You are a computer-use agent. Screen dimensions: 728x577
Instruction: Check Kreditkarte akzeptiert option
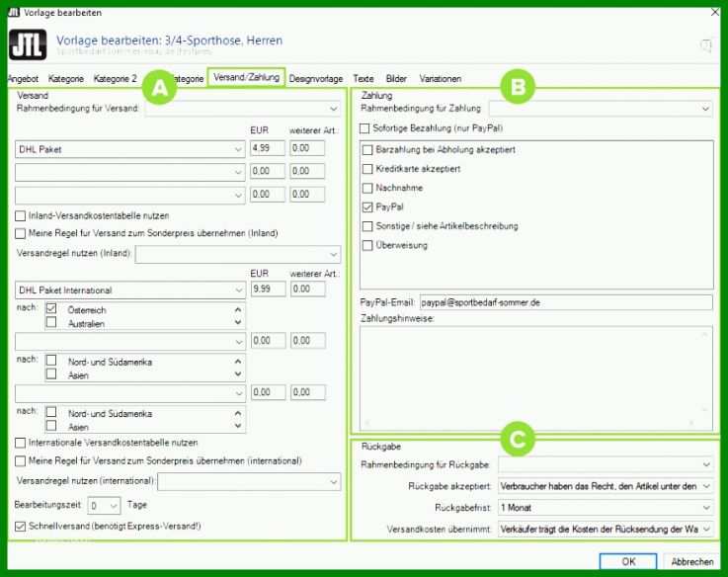[367, 169]
